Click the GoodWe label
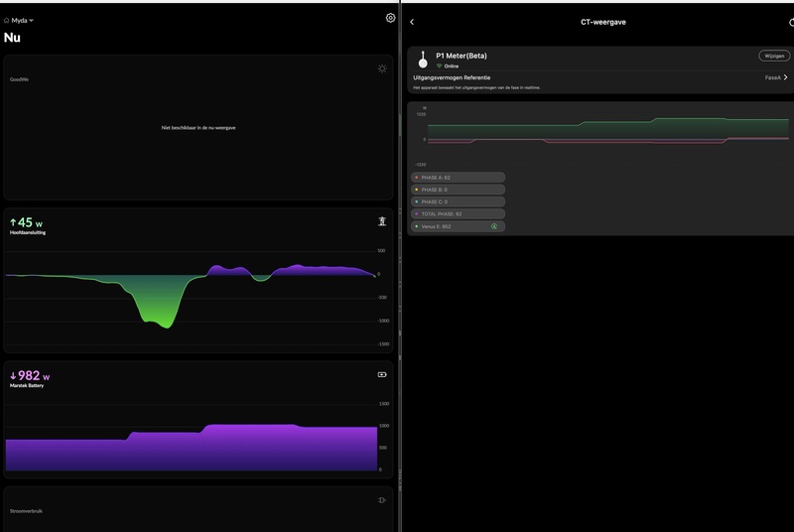 19,79
